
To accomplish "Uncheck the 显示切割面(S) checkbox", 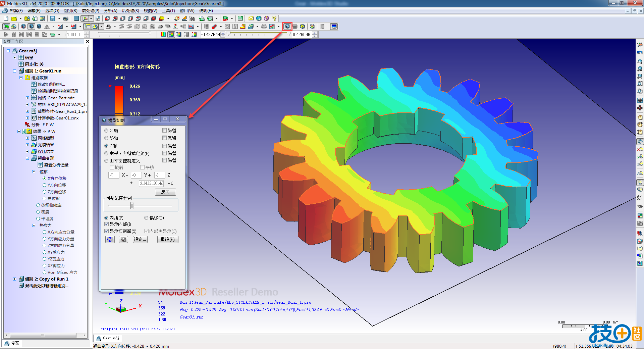I will pos(107,231).
